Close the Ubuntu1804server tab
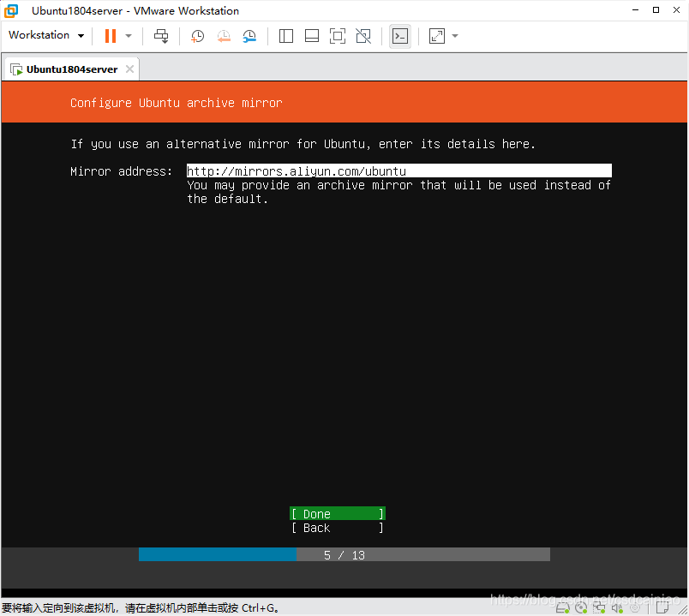 tap(129, 69)
